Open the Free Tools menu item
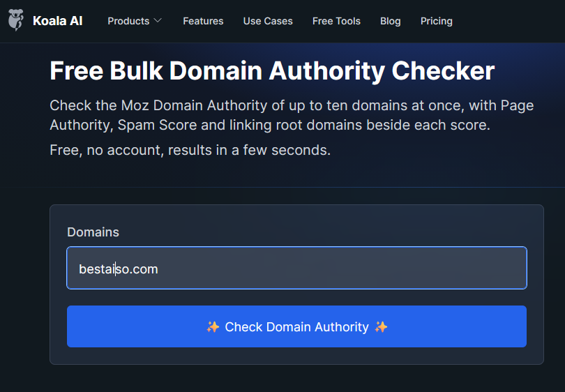565x392 pixels. tap(336, 21)
